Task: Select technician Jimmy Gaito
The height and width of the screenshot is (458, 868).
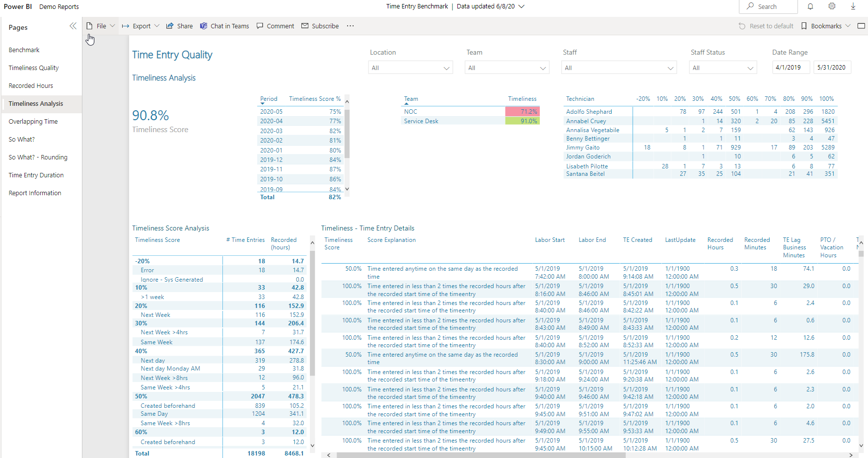Action: pos(582,148)
